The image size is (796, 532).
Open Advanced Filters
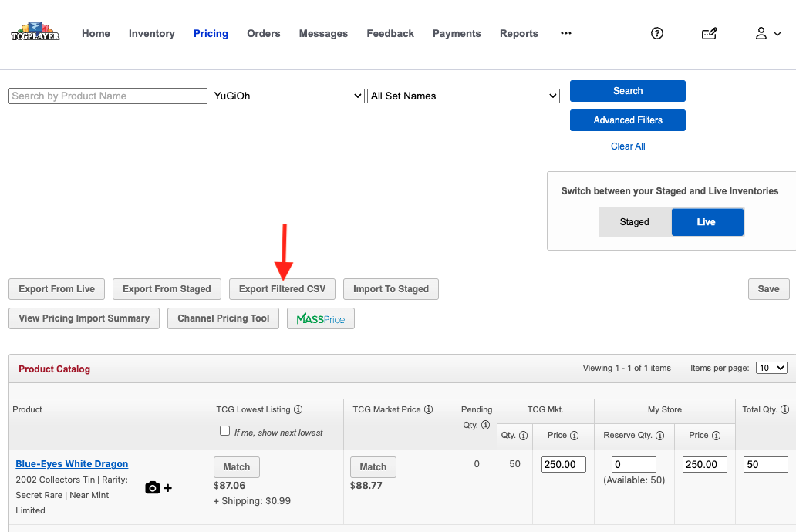pyautogui.click(x=628, y=120)
